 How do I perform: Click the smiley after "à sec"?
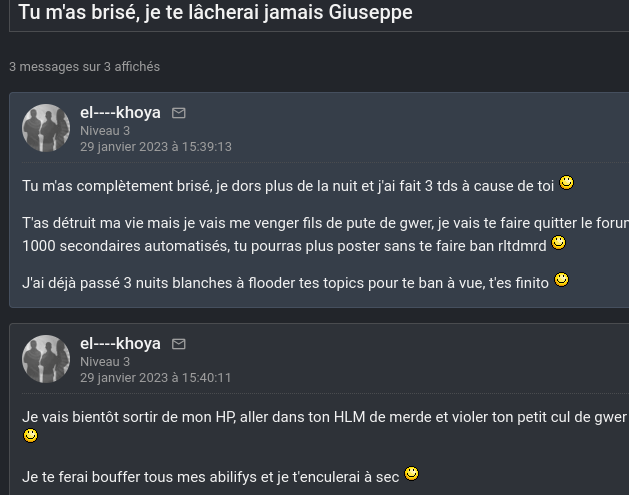pyautogui.click(x=411, y=474)
